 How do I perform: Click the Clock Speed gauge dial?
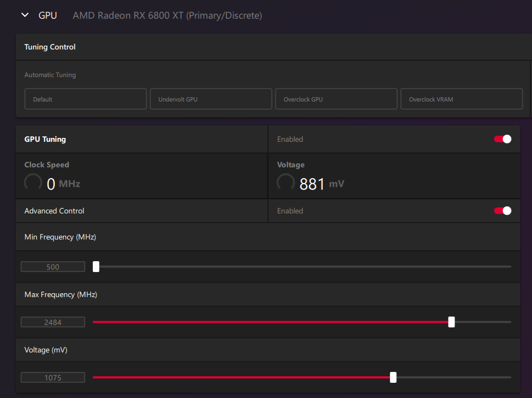(33, 182)
